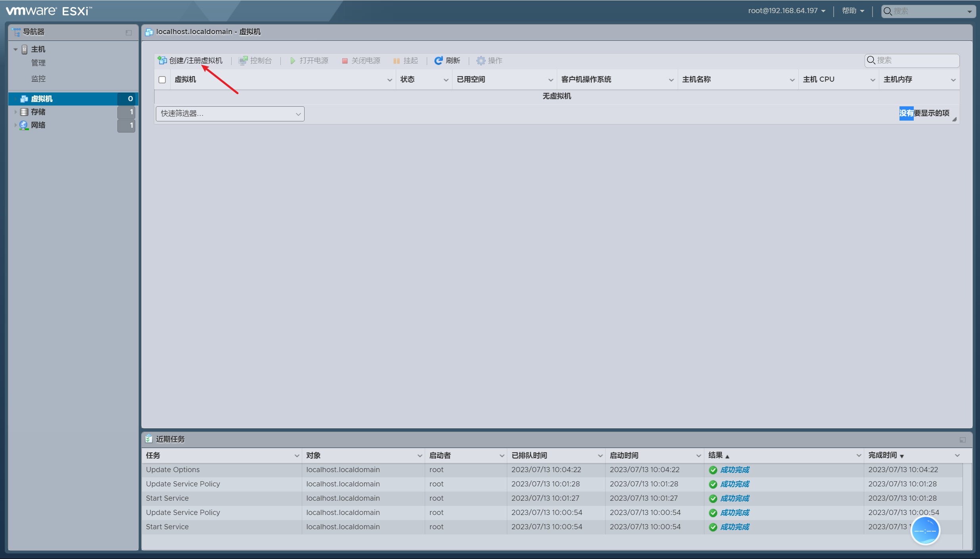Select 监控 under host in navigator
This screenshot has height=559, width=980.
click(38, 79)
